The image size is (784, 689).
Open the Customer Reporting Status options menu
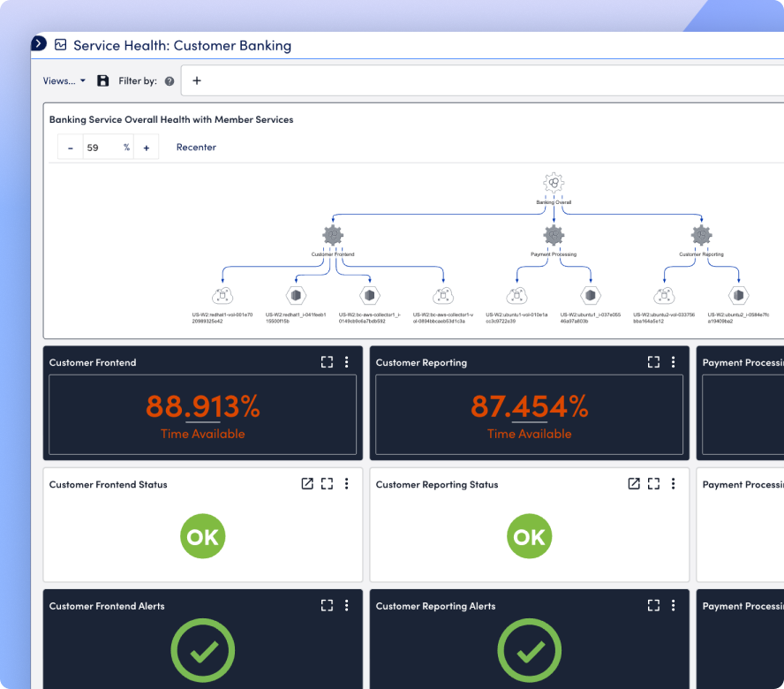673,483
